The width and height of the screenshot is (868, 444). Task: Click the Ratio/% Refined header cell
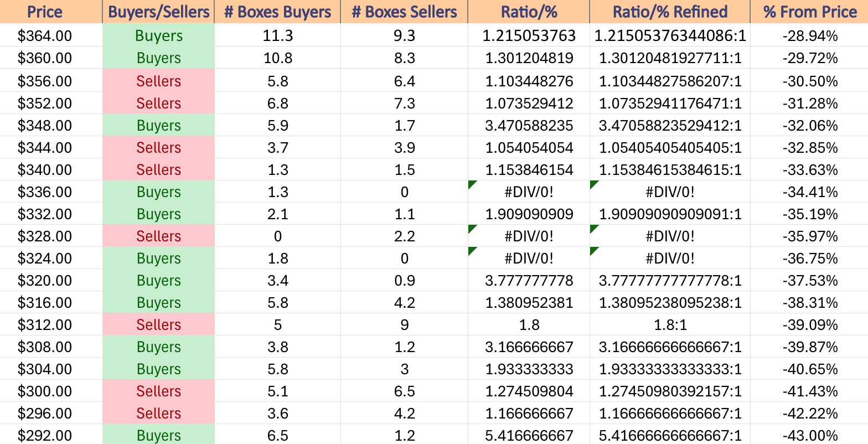670,12
